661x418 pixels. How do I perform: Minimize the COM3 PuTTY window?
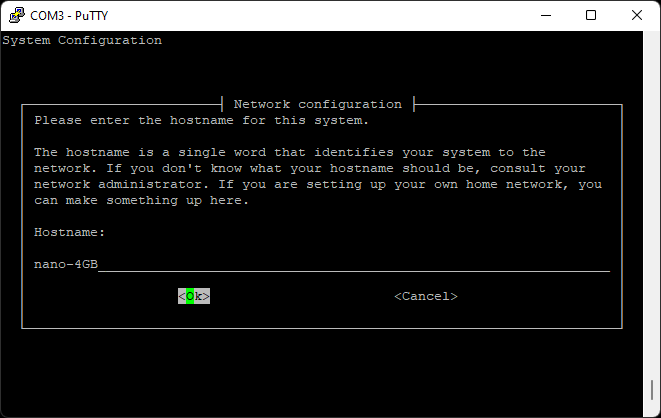pos(546,15)
